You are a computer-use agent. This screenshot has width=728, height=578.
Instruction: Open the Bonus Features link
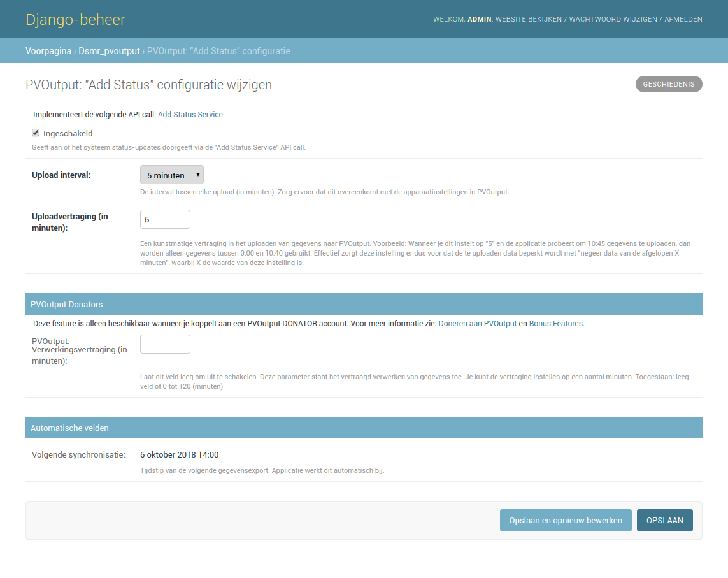(556, 323)
